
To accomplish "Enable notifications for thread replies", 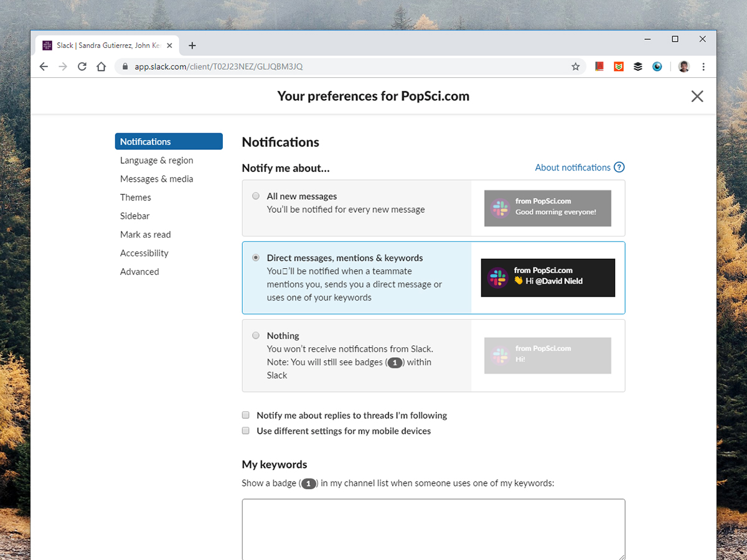I will [246, 415].
